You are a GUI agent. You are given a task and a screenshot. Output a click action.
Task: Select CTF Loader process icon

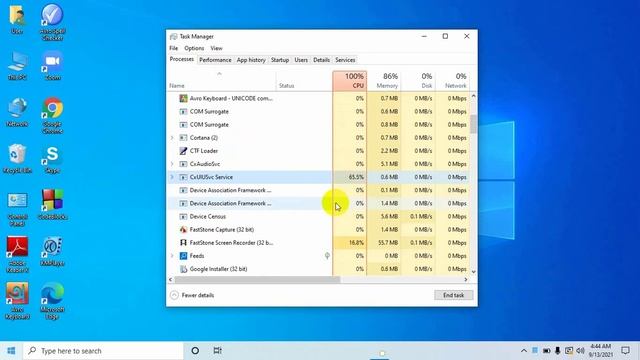tap(183, 151)
